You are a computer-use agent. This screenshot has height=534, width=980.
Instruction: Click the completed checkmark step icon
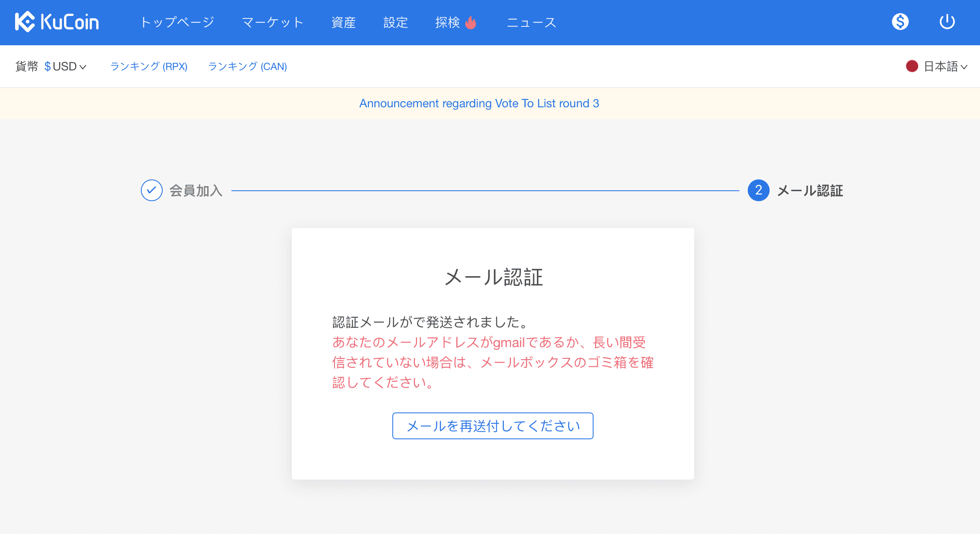151,190
